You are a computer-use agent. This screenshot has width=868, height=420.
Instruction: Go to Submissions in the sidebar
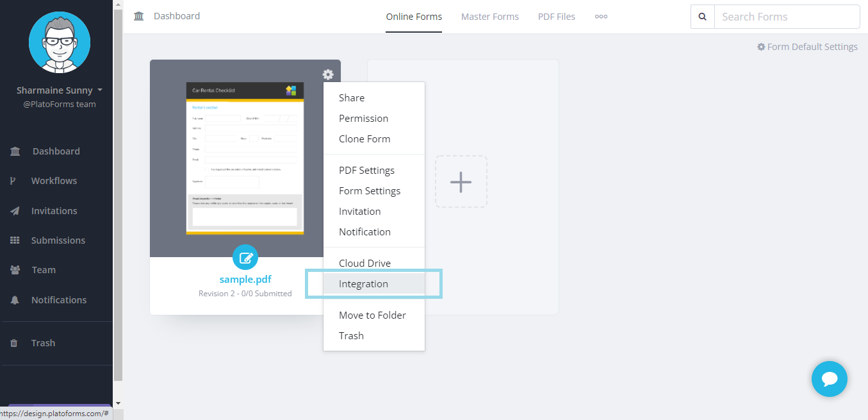click(58, 240)
